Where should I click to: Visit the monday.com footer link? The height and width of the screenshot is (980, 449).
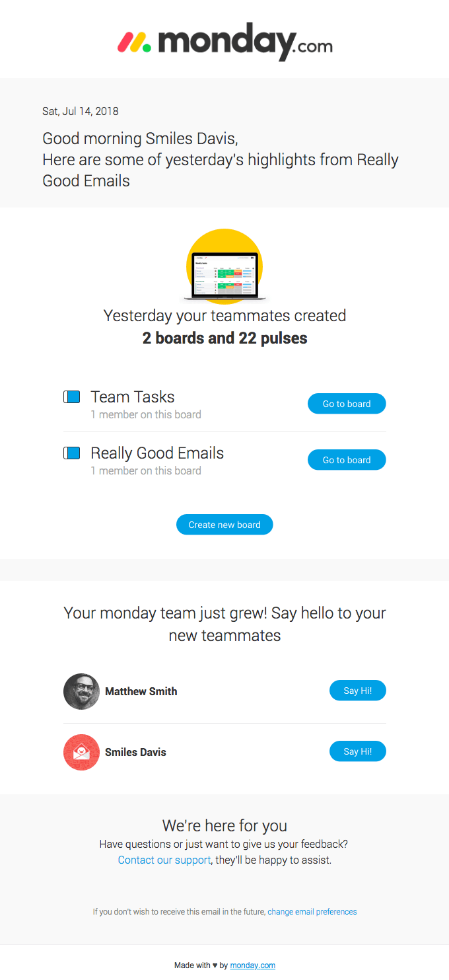[252, 965]
